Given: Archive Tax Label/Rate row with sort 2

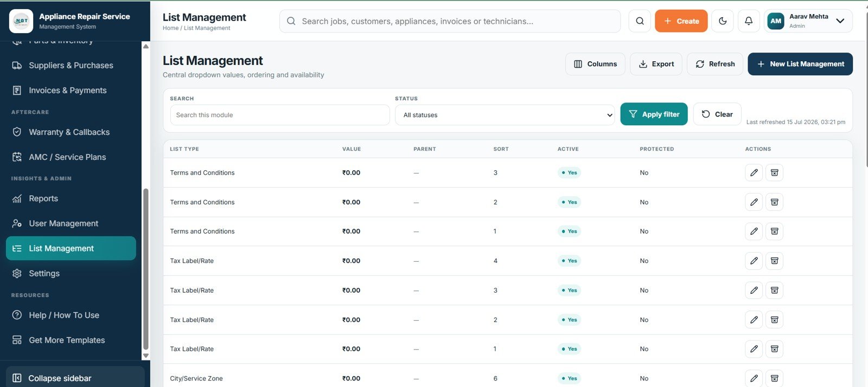Looking at the screenshot, I should click(774, 320).
